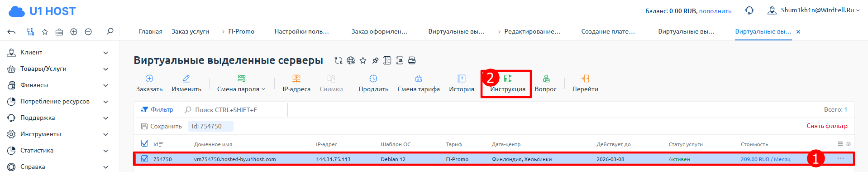Expand the Справка menu section
This screenshot has height=172, width=868.
58,167
